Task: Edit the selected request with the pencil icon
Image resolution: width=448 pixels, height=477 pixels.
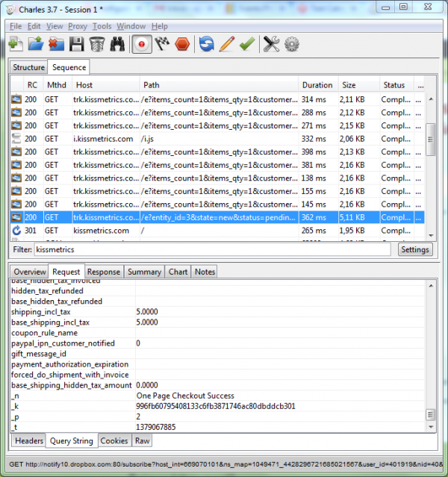Action: [x=227, y=44]
